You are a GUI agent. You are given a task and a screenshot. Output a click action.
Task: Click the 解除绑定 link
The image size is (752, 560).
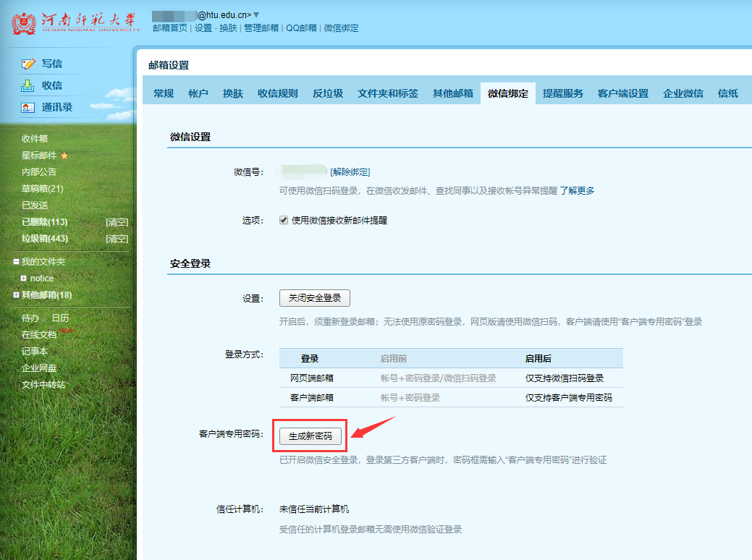pos(350,172)
